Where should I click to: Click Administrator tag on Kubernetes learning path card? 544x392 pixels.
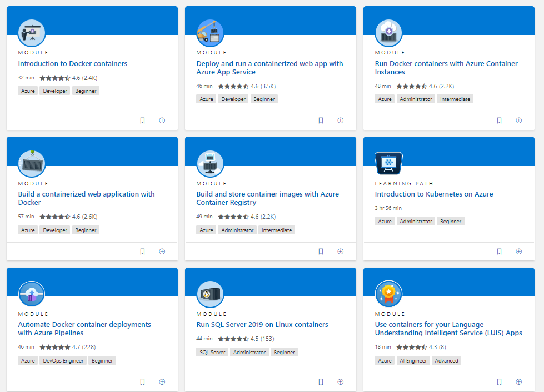pos(416,221)
